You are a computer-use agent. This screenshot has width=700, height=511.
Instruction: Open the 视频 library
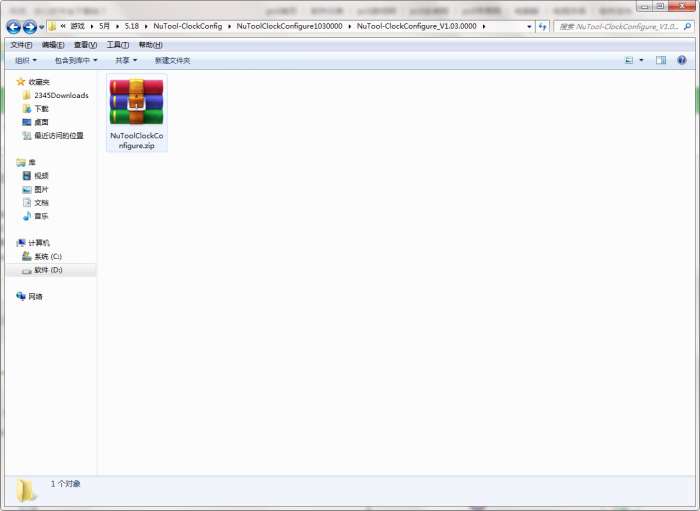click(35, 176)
